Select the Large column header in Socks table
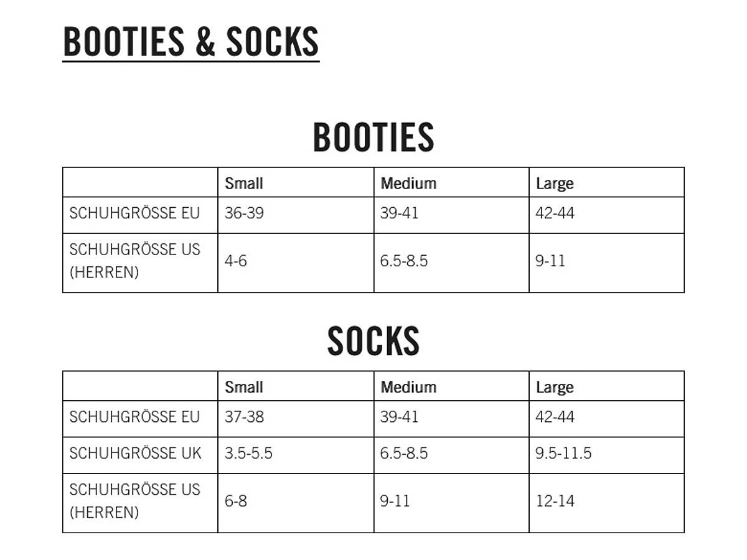Screen dimensions: 747x560 point(555,387)
